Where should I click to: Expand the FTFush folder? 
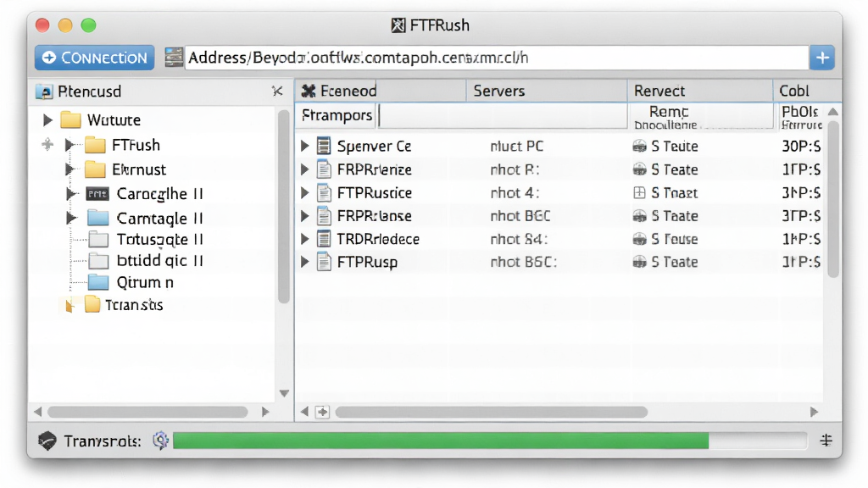pyautogui.click(x=70, y=145)
